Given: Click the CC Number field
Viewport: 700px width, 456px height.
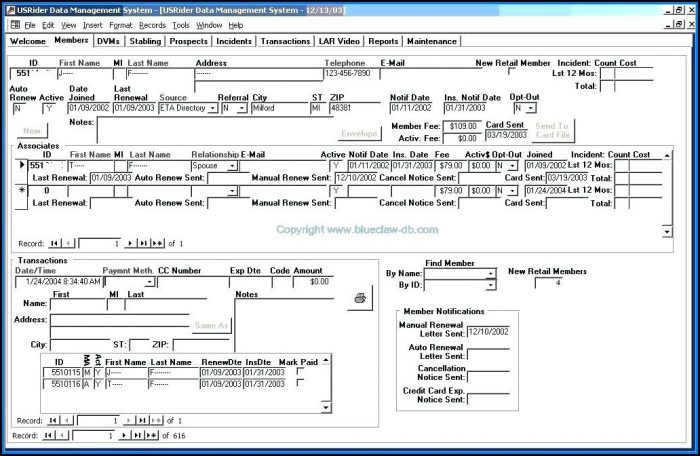Looking at the screenshot, I should 192,282.
